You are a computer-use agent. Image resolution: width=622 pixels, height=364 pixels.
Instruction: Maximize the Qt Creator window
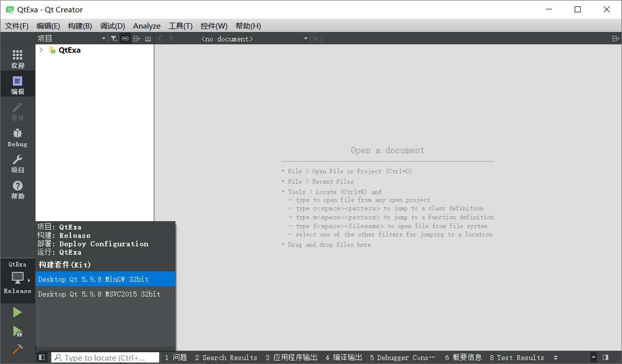click(x=578, y=9)
